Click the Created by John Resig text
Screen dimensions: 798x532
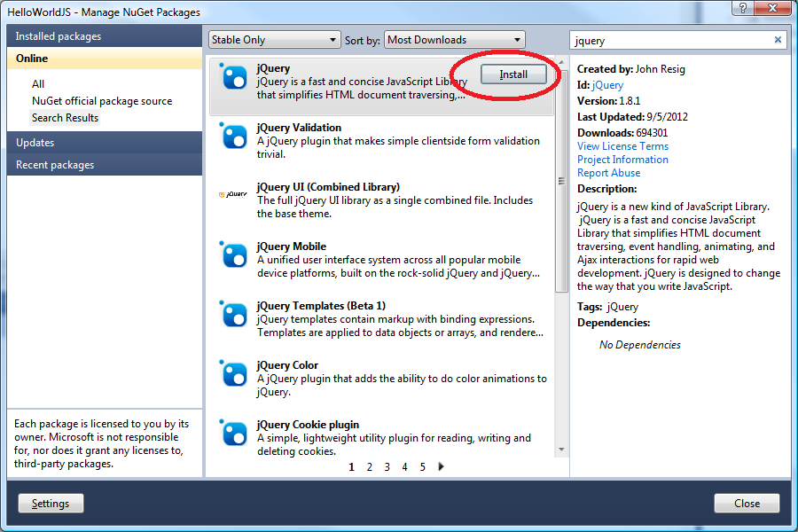pyautogui.click(x=631, y=69)
